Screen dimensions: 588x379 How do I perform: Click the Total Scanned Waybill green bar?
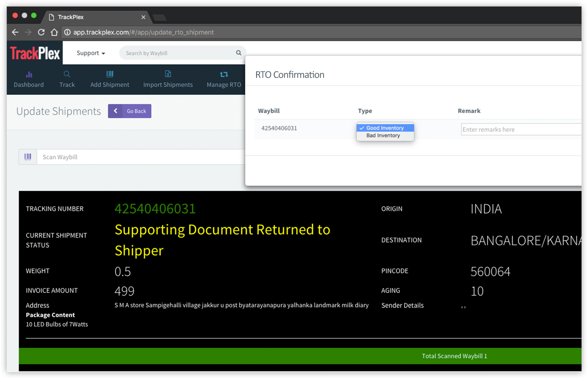[x=454, y=356]
